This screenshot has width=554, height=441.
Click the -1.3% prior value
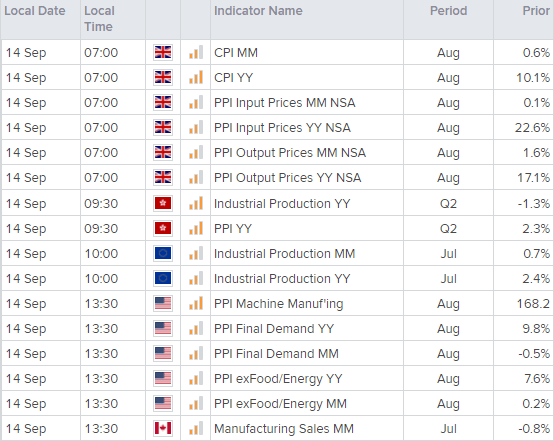tap(534, 204)
